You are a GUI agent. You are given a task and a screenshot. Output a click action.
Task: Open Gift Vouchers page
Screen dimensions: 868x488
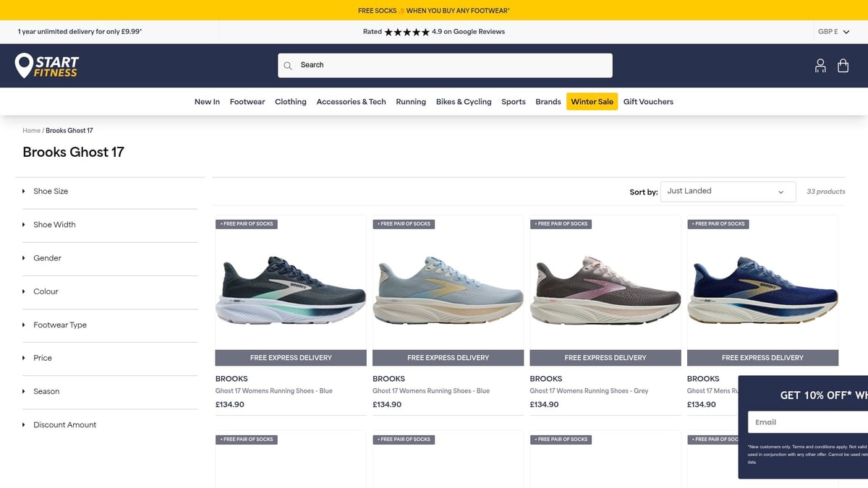[x=648, y=102]
